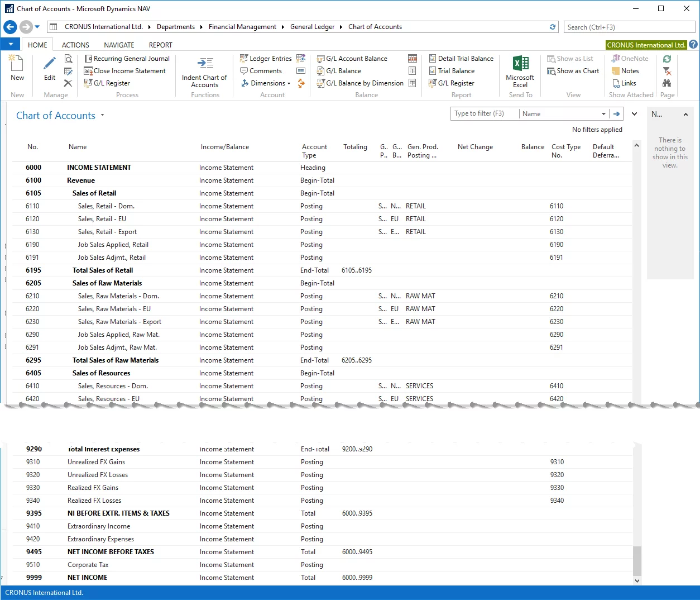Viewport: 700px width, 600px height.
Task: Click the Back navigation arrow
Action: 10,27
